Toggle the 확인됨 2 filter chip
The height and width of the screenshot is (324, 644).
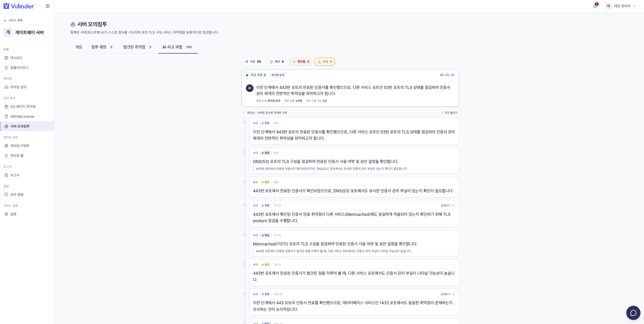point(301,62)
